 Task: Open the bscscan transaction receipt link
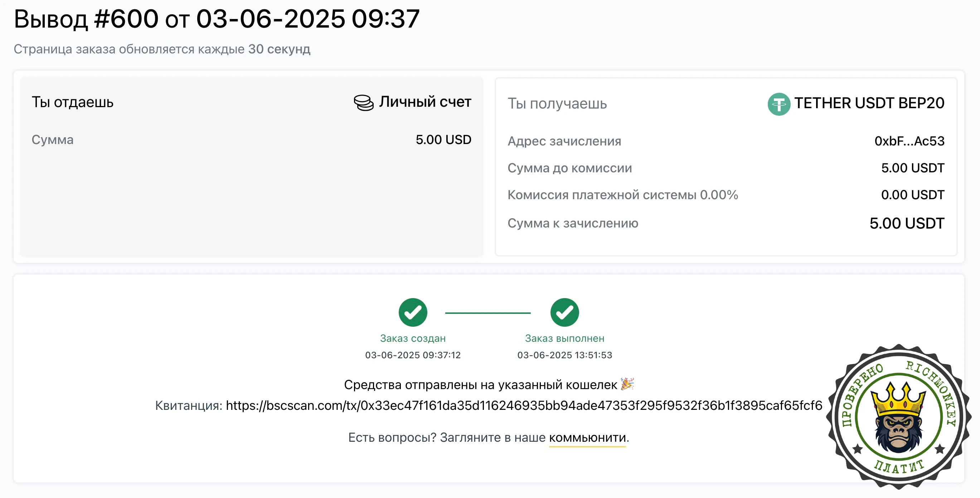point(524,406)
